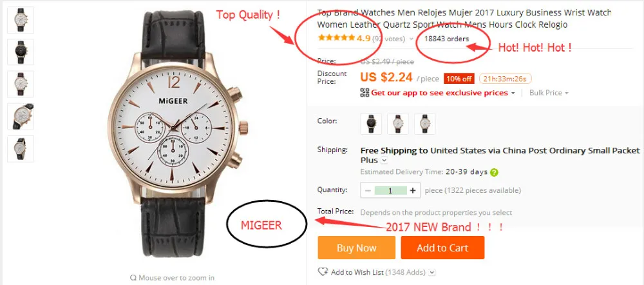The height and width of the screenshot is (285, 644).
Task: Click the quantity input field
Action: 390,190
